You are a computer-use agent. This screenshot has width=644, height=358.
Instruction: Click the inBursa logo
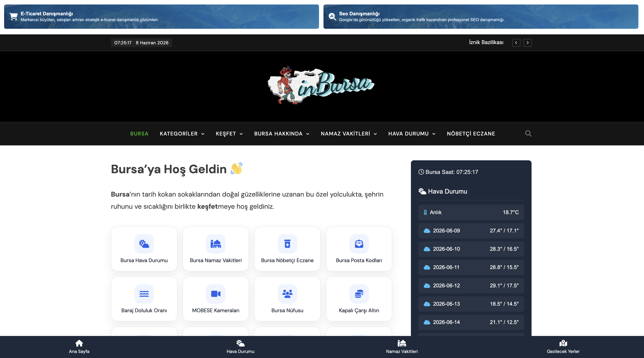tap(321, 85)
